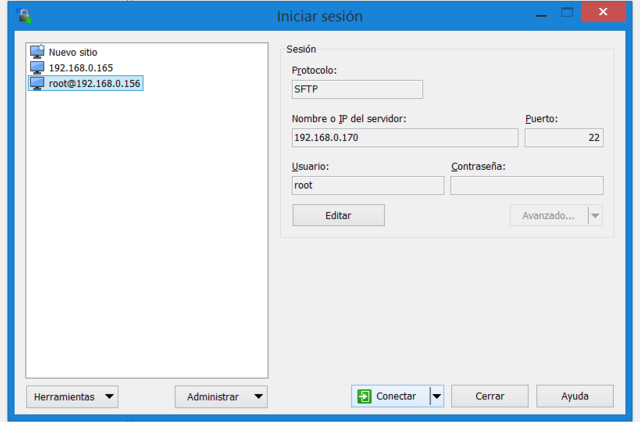640x422 pixels.
Task: Click the Avanzado... button
Action: 549,215
